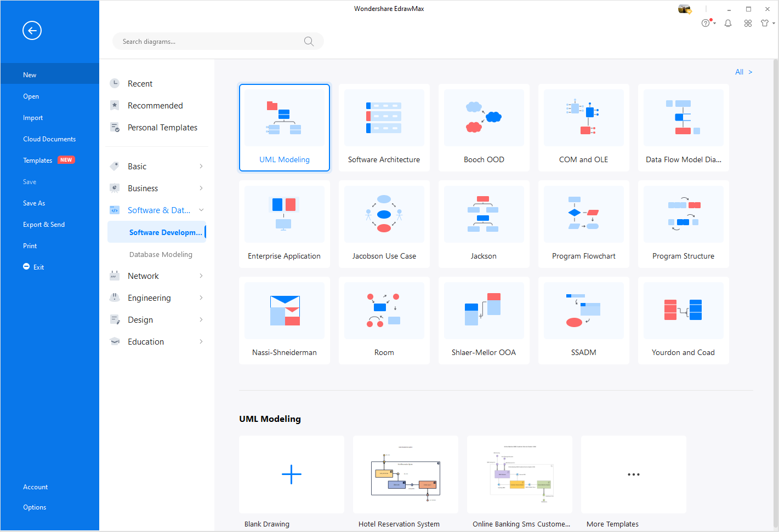Choose the SSADM diagram type
779x532 pixels.
click(x=584, y=321)
